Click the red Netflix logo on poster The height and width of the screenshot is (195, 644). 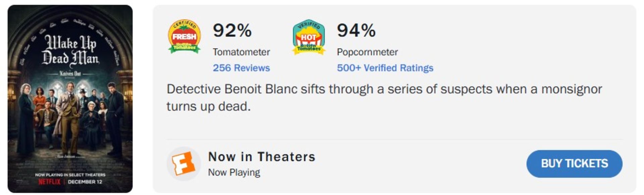click(x=49, y=182)
